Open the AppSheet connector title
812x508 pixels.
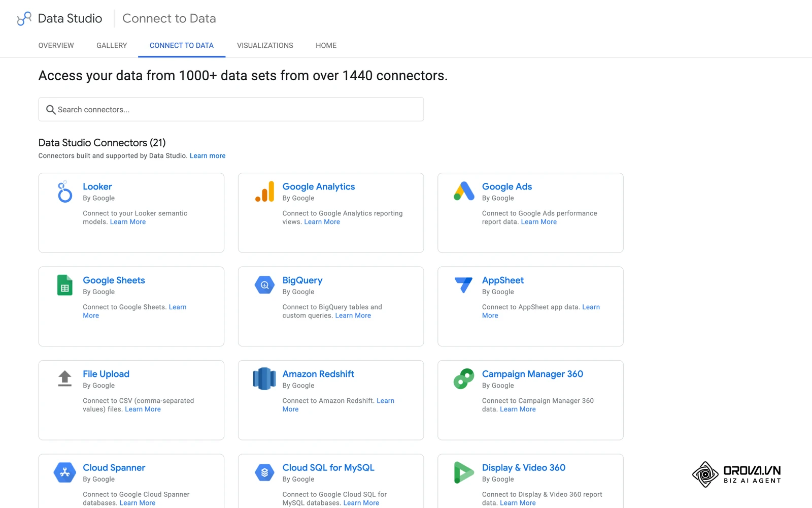503,280
